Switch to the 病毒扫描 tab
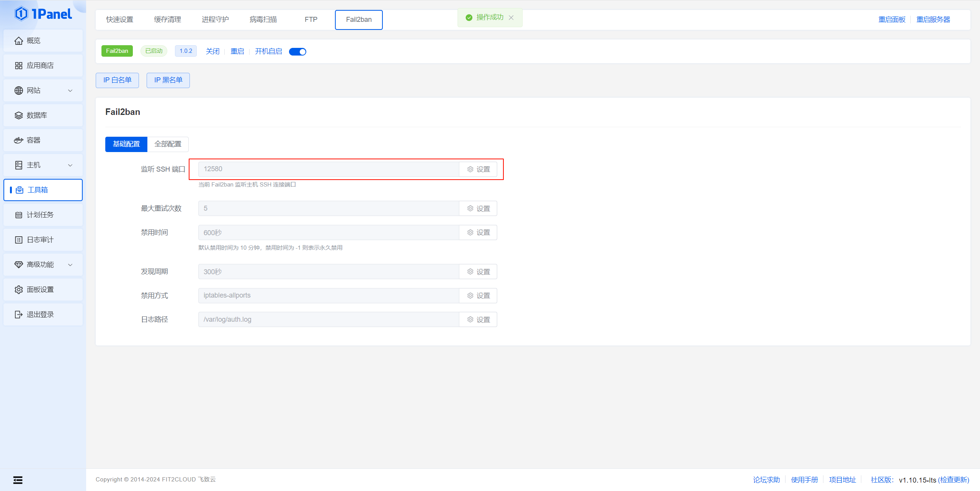Image resolution: width=980 pixels, height=491 pixels. (x=263, y=20)
